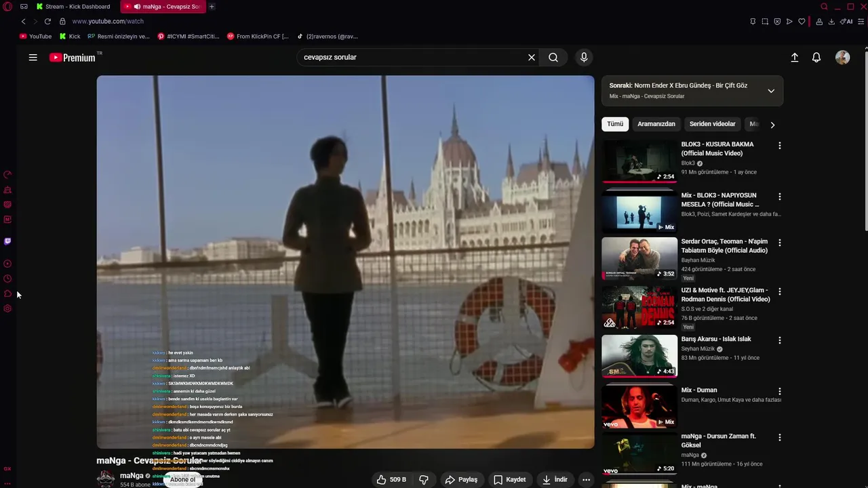The height and width of the screenshot is (488, 868).
Task: Open the easy setup sliders icon
Action: click(x=861, y=21)
